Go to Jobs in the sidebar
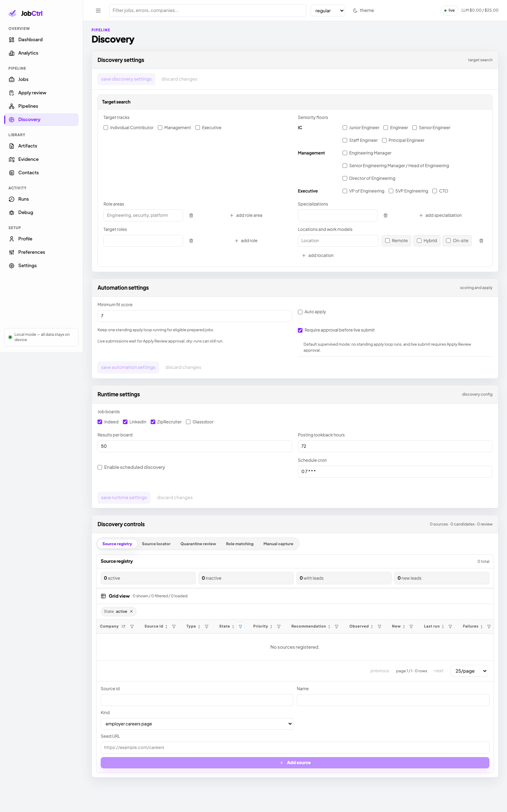 pos(41,80)
